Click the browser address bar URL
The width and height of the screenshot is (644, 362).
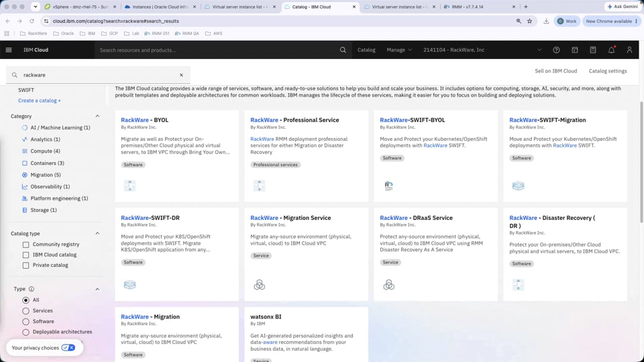click(x=116, y=21)
